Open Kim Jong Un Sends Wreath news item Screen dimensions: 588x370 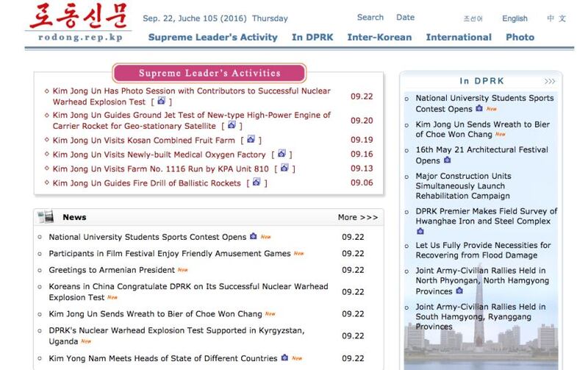pos(155,313)
